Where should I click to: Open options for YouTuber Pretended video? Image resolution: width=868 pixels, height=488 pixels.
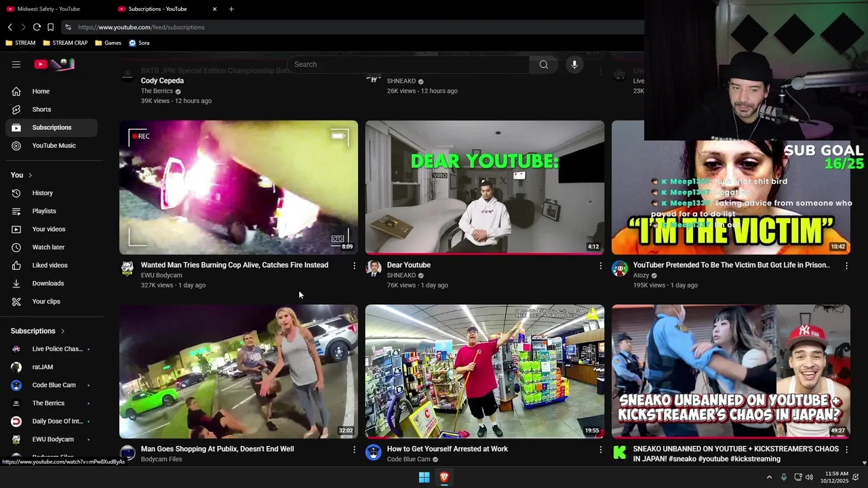click(x=846, y=266)
